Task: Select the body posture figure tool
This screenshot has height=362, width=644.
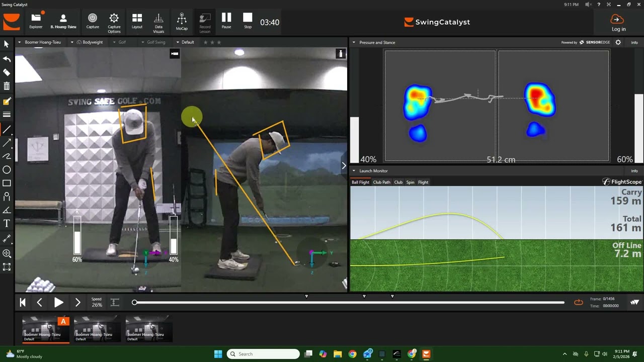Action: point(7,197)
